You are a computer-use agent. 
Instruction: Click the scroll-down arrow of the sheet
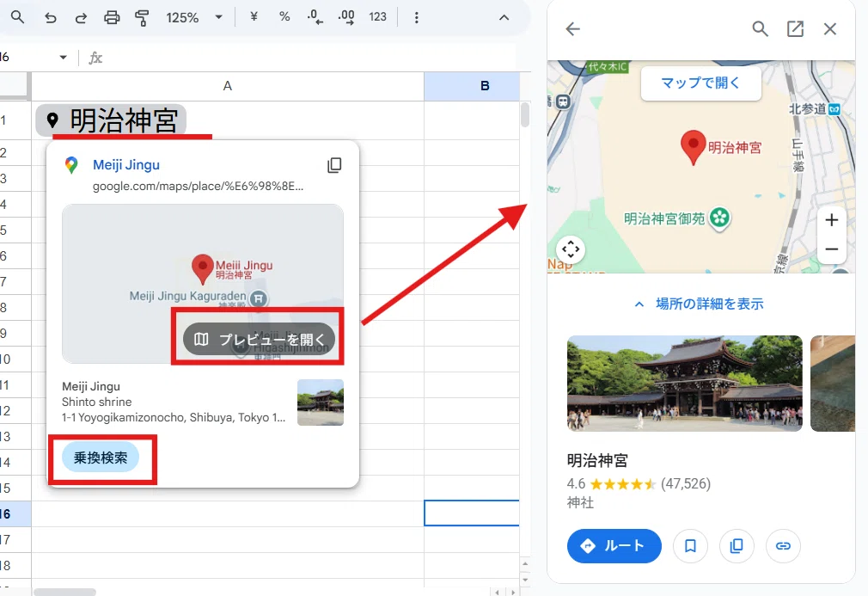[525, 580]
